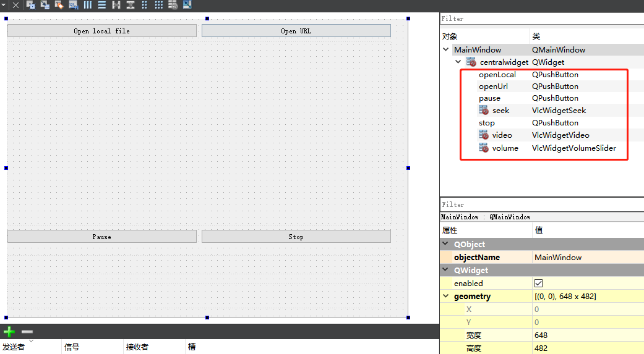Viewport: 644px width, 354px height.
Task: Open the toolbar dropdown arrow at far left
Action: click(3, 4)
